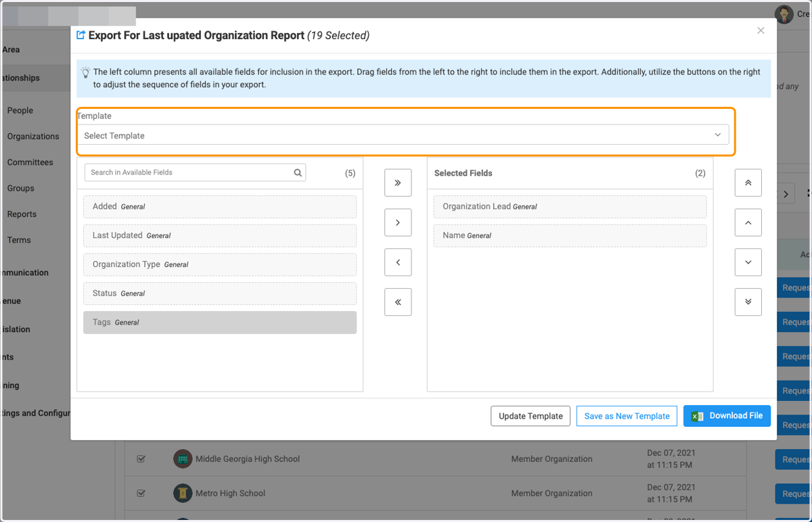Select the Status General field

(x=220, y=293)
